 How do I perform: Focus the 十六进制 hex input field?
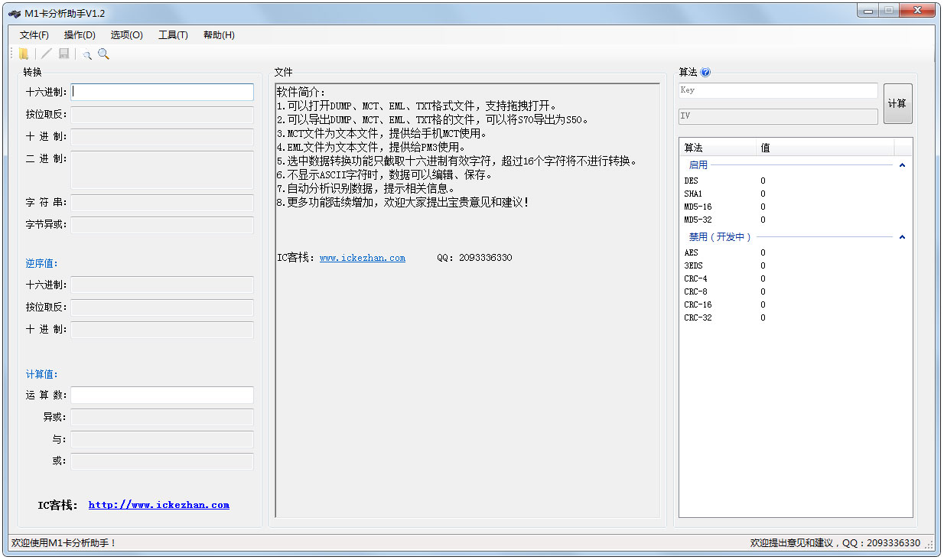pyautogui.click(x=162, y=92)
